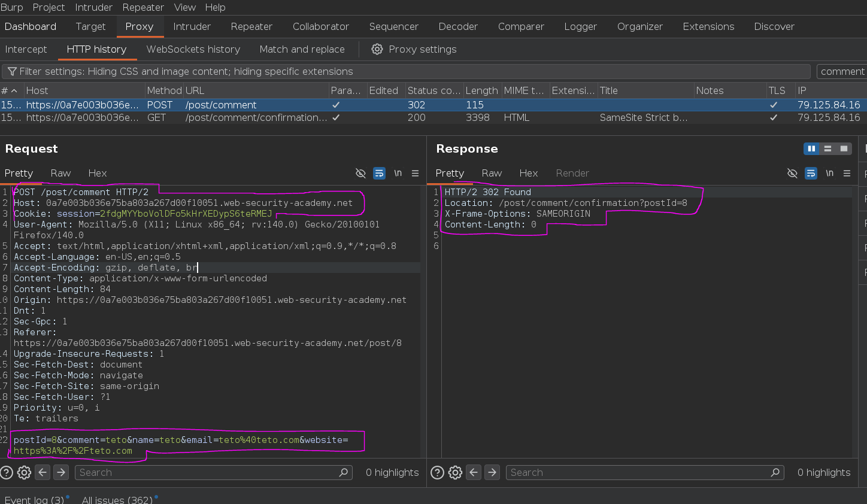Switch to the Organizer tab
867x504 pixels.
640,26
